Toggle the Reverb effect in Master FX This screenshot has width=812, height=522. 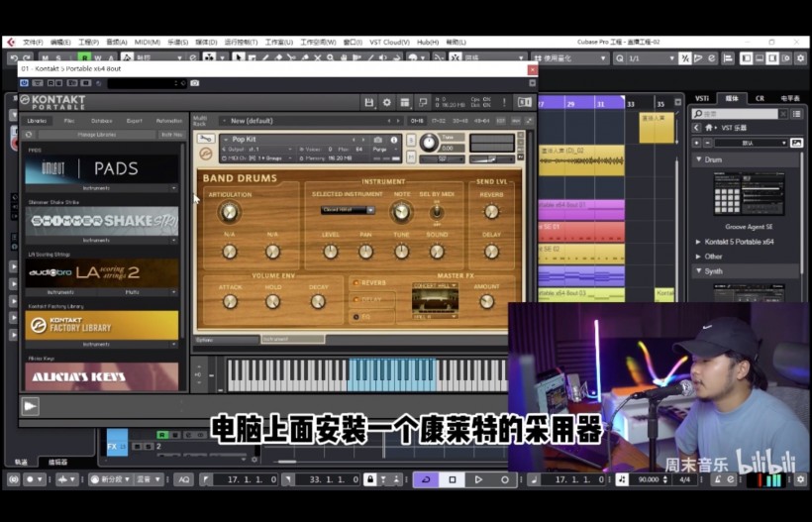click(356, 282)
